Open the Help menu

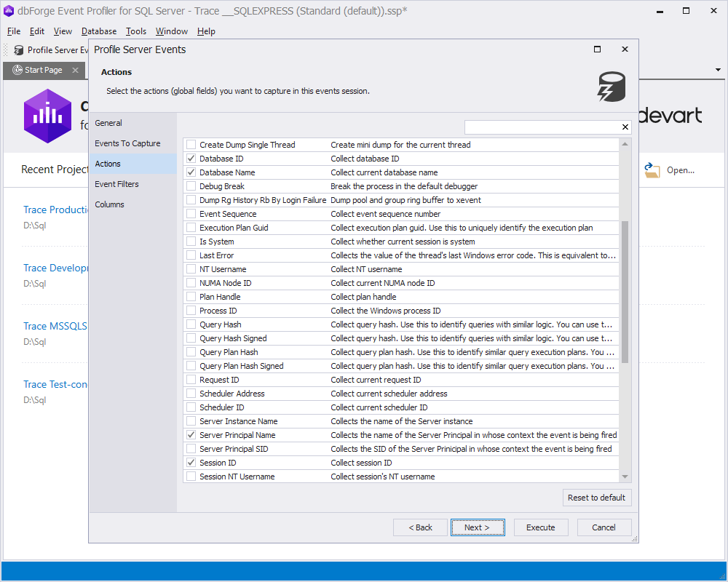point(206,31)
